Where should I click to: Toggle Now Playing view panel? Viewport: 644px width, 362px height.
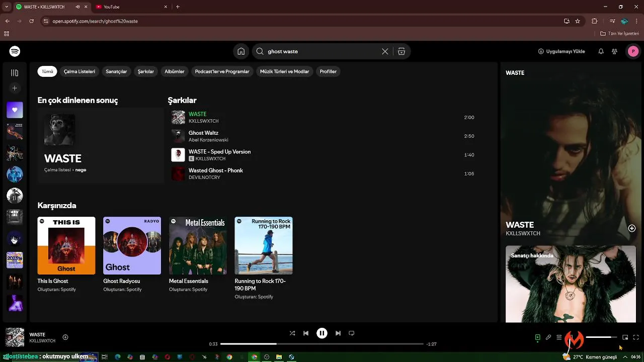538,337
